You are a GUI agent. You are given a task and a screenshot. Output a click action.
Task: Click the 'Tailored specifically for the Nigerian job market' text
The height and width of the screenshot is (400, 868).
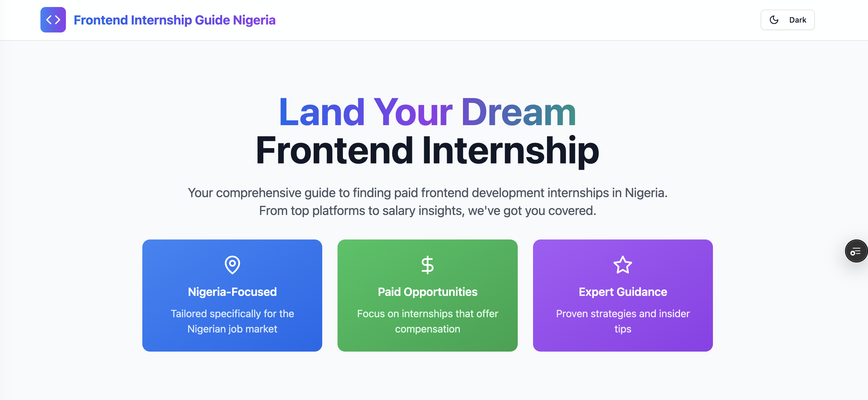[232, 321]
